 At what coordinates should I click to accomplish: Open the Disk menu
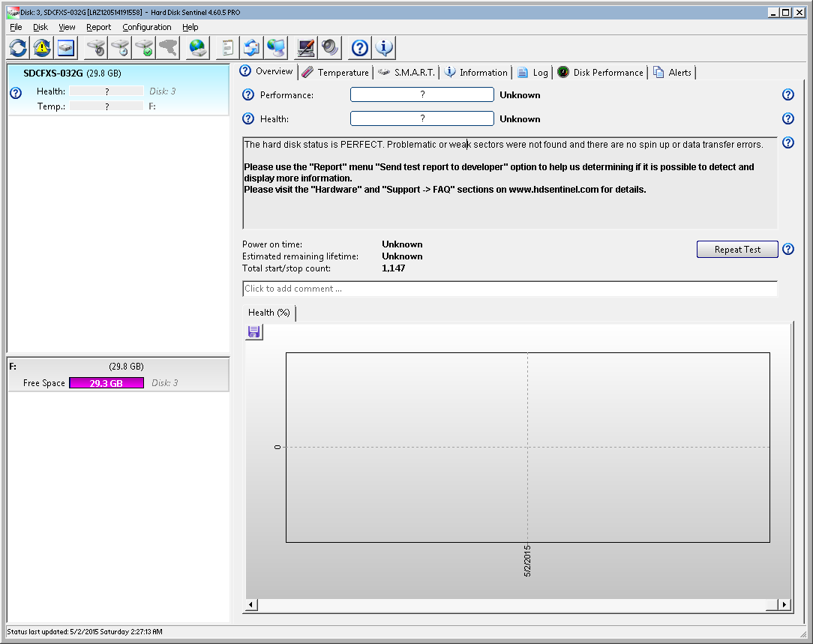pyautogui.click(x=40, y=27)
